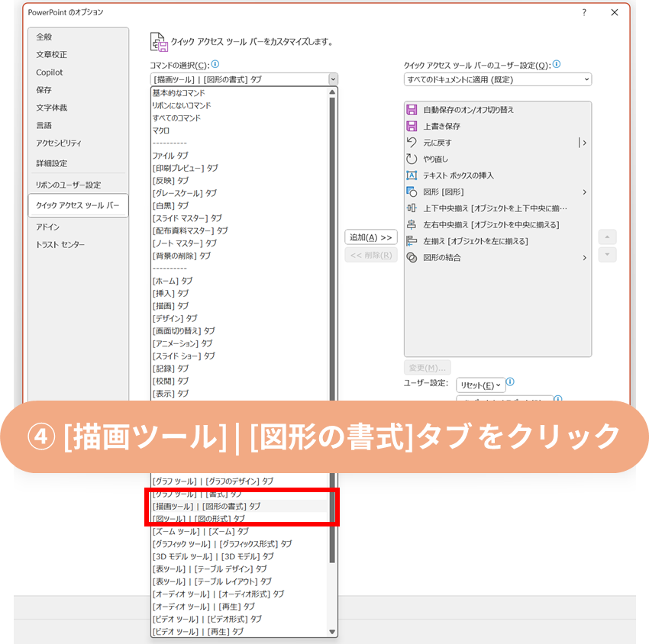This screenshot has width=649, height=644.
Task: Switch to リボンのユーザー設定 category
Action: point(68,185)
